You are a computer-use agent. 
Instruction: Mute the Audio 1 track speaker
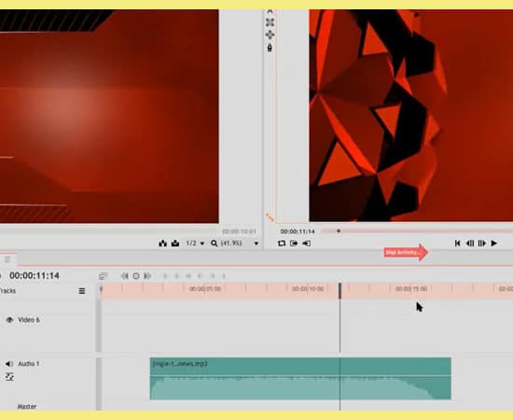tap(9, 364)
